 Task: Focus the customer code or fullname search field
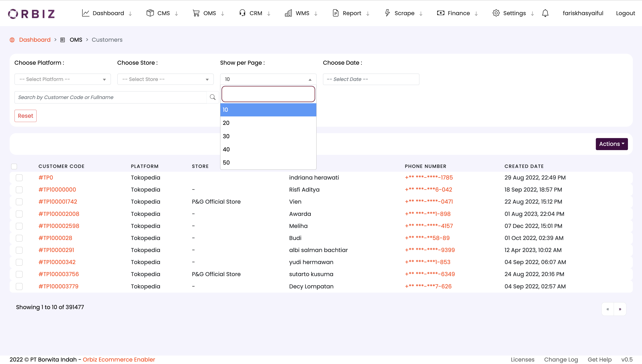pos(110,97)
